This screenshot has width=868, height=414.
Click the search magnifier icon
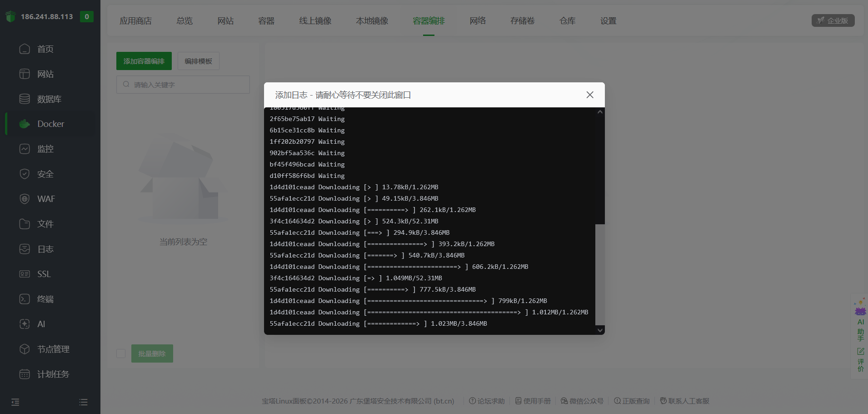[x=126, y=84]
